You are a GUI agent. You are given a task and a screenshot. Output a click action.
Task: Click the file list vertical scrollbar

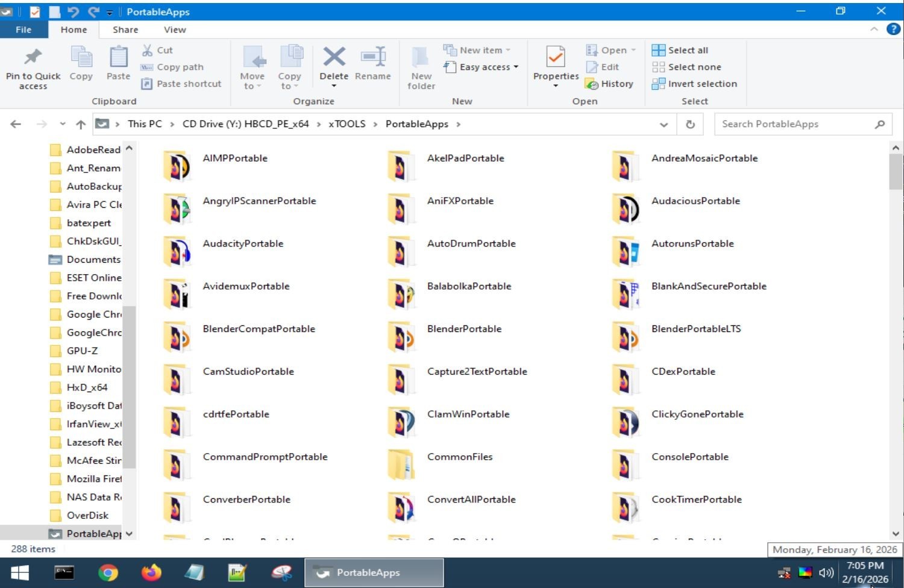pyautogui.click(x=896, y=172)
